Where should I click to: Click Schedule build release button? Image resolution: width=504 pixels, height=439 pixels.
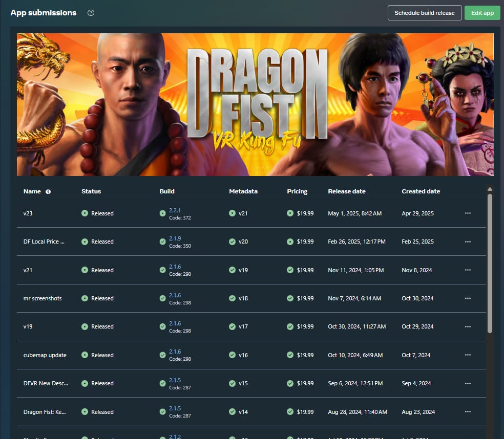(x=425, y=13)
